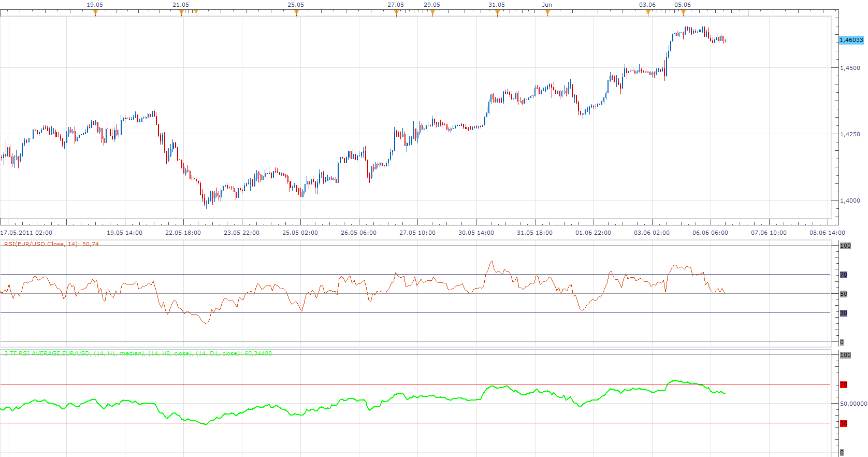
Task: Click the 08.06 14:00 time axis label
Action: click(827, 233)
